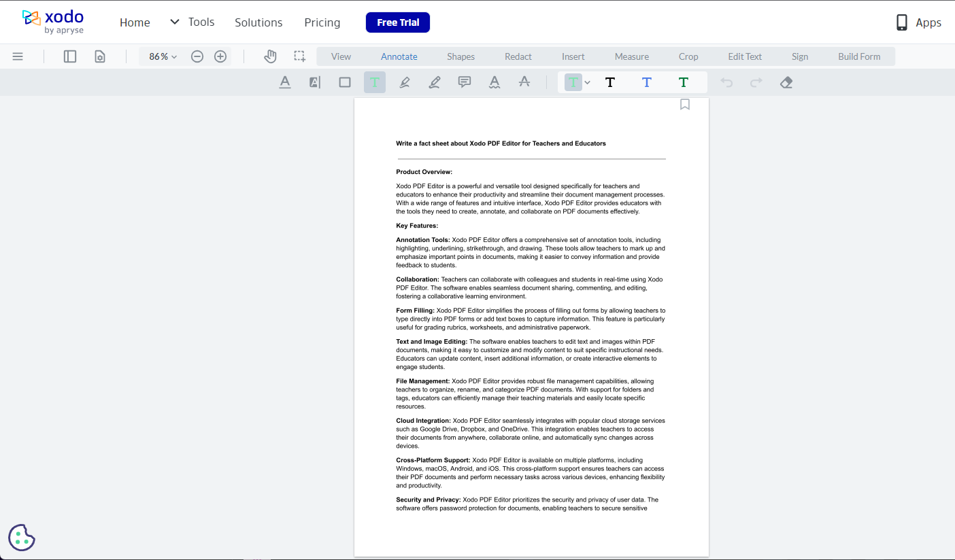Select the comment note tool

pos(465,82)
